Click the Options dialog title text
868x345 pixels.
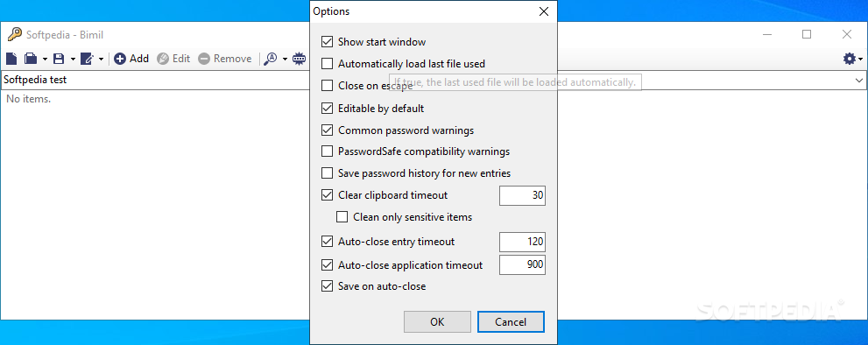coord(331,11)
